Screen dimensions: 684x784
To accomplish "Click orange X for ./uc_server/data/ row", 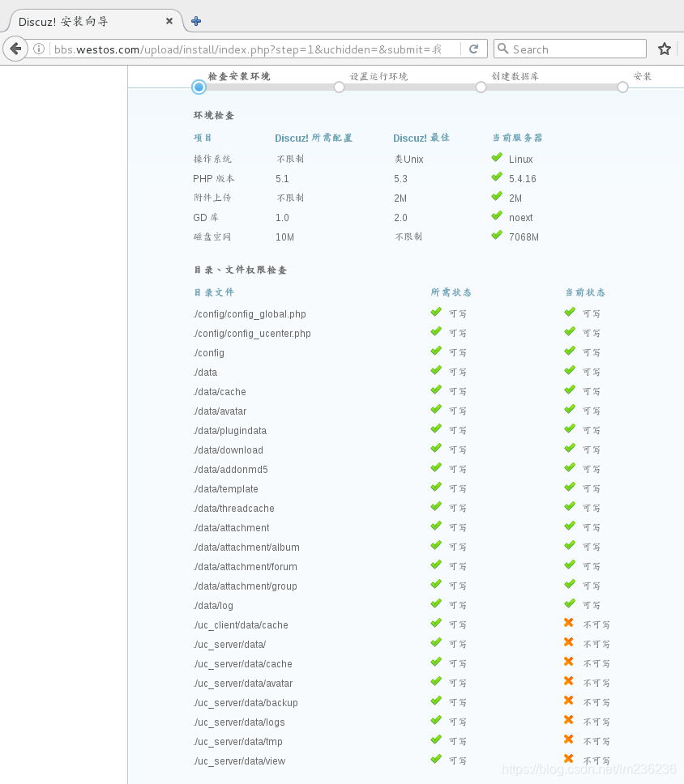I will (x=568, y=642).
